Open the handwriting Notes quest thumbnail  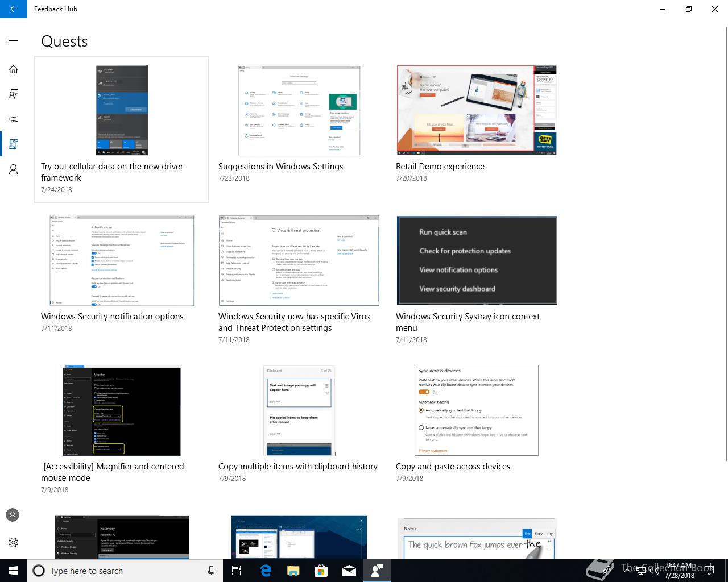(477, 538)
